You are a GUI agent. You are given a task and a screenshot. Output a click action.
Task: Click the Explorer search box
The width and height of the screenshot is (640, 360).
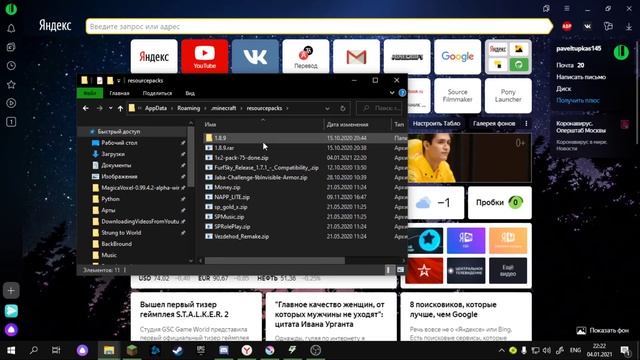[379, 108]
